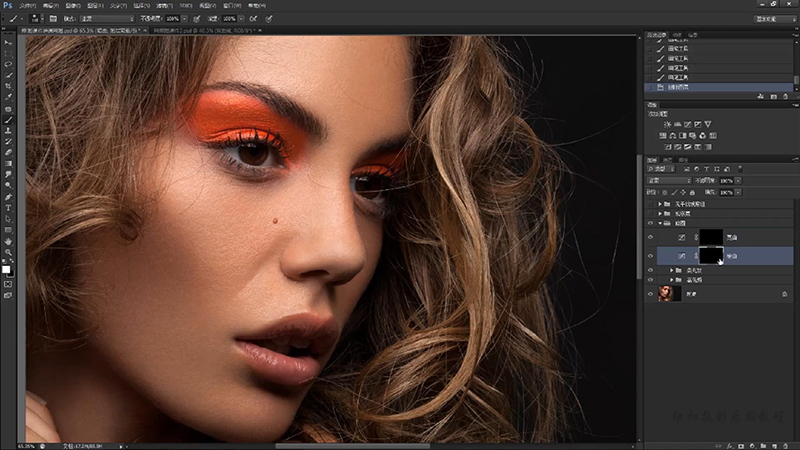Viewport: 800px width, 450px height.
Task: Select the Move tool
Action: (8, 42)
